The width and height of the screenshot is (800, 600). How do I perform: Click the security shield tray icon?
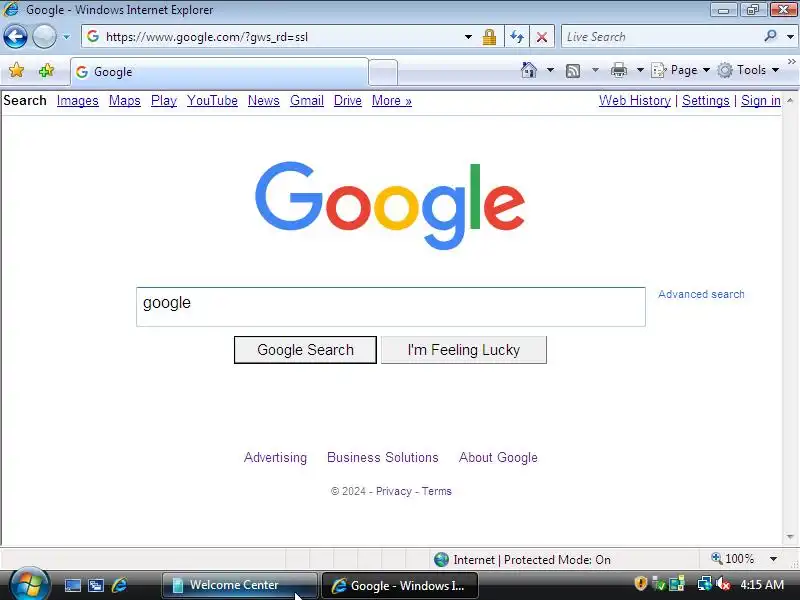click(641, 583)
